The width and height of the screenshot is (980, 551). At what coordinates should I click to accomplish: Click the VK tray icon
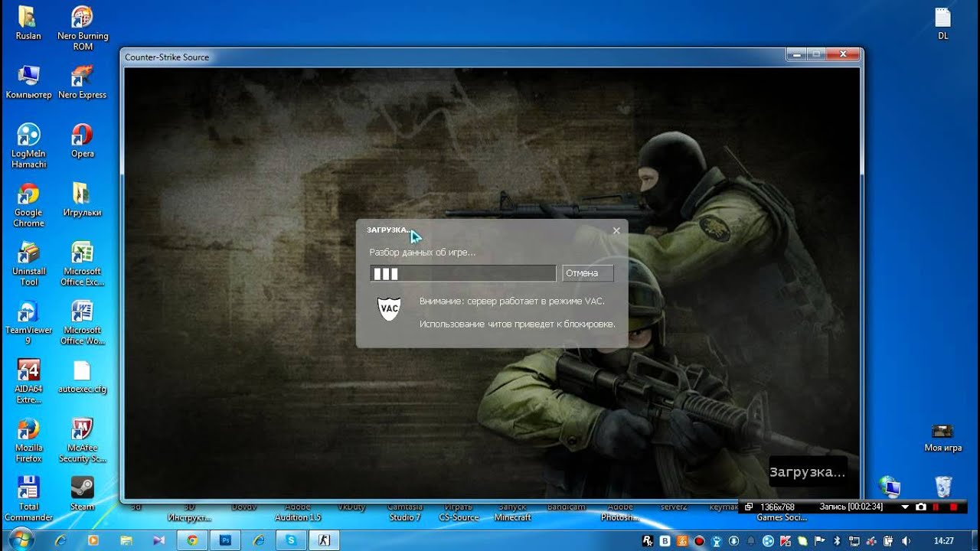click(665, 540)
